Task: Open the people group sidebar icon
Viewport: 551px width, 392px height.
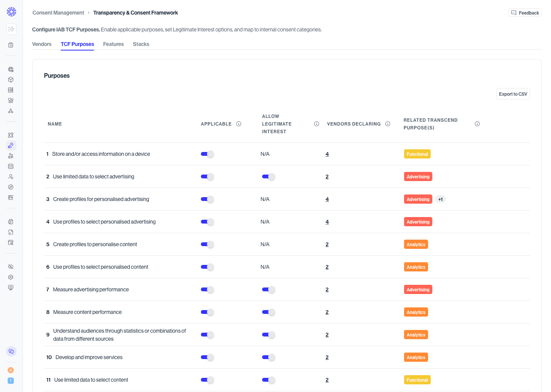Action: [x=11, y=156]
